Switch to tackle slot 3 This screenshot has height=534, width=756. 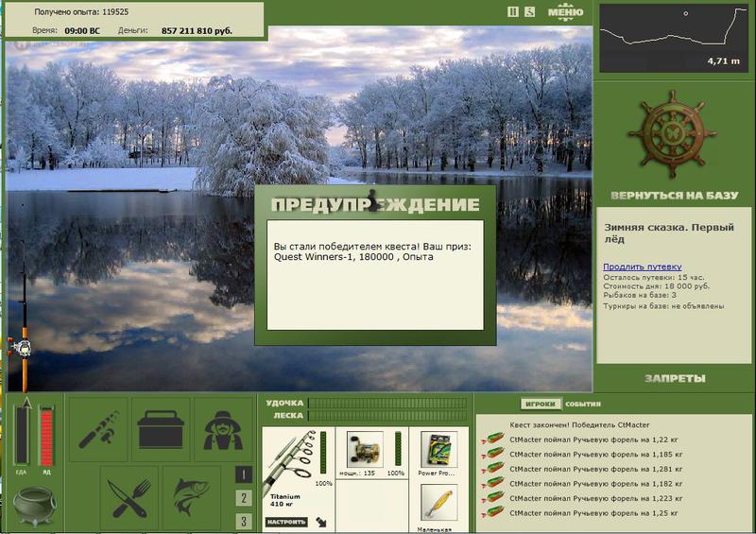[244, 521]
